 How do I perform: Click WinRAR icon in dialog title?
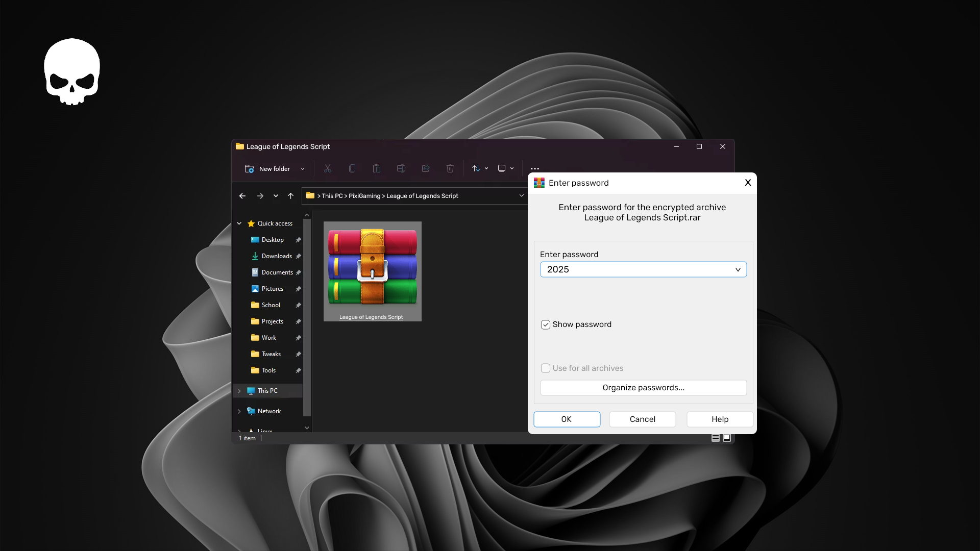pyautogui.click(x=539, y=183)
